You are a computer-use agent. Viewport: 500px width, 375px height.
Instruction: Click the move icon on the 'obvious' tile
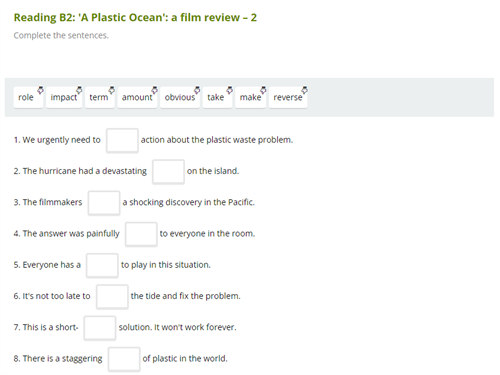click(x=197, y=90)
